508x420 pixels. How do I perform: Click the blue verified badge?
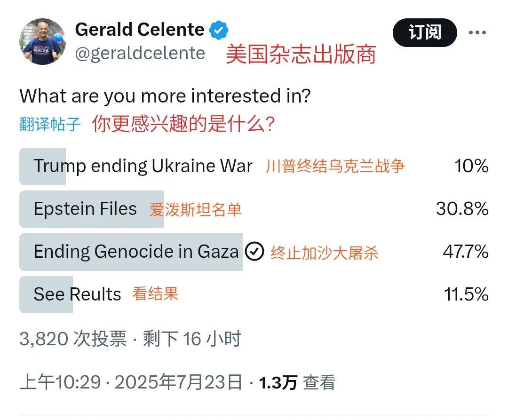coord(219,30)
